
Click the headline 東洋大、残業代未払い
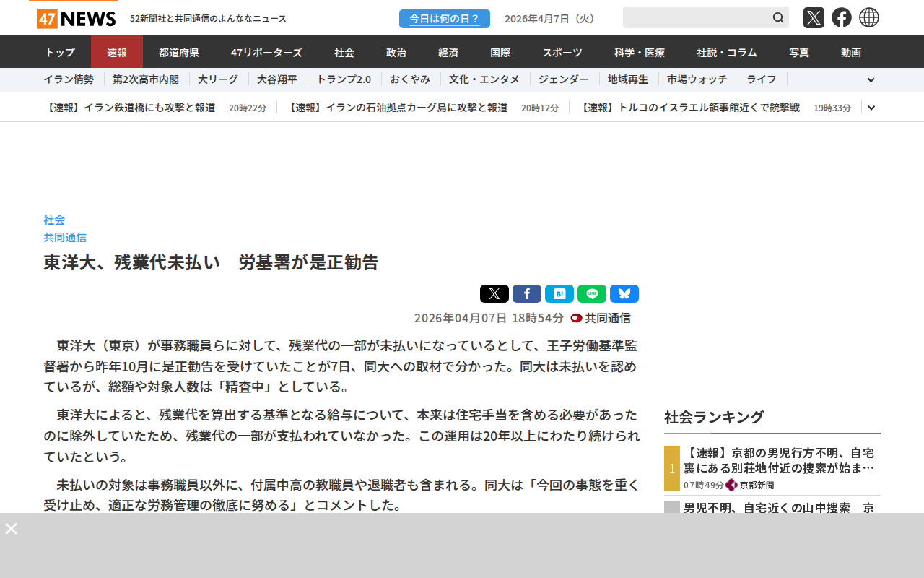pos(211,262)
